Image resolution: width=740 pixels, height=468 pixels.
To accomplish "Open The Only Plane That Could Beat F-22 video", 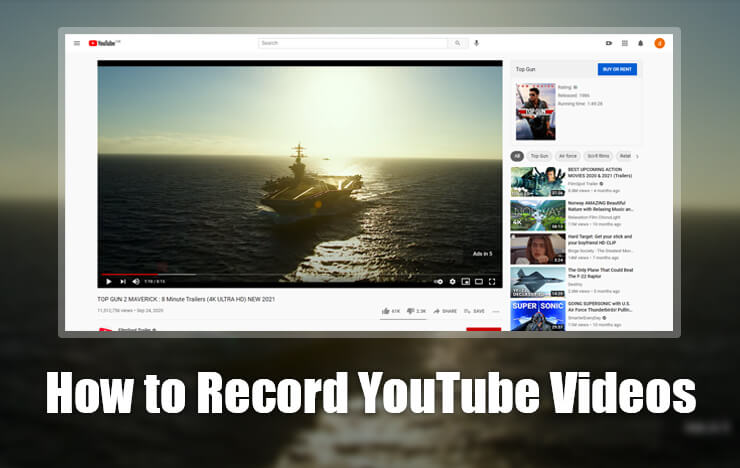I will coord(600,273).
